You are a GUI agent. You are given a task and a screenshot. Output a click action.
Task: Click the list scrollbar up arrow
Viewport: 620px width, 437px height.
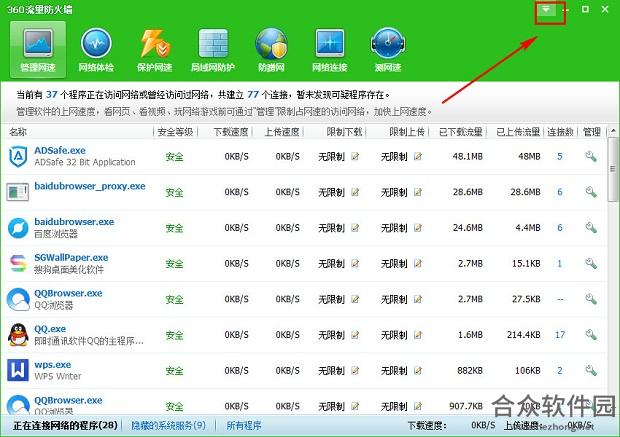(613, 131)
